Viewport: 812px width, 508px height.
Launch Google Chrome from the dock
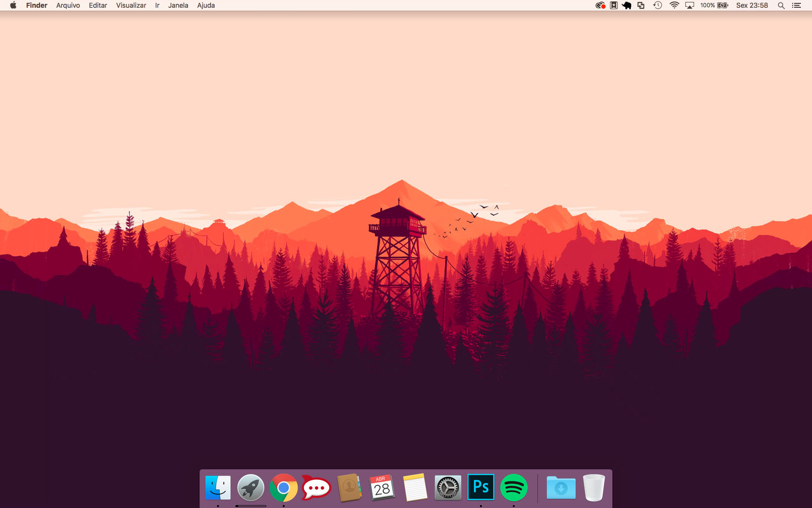coord(283,488)
